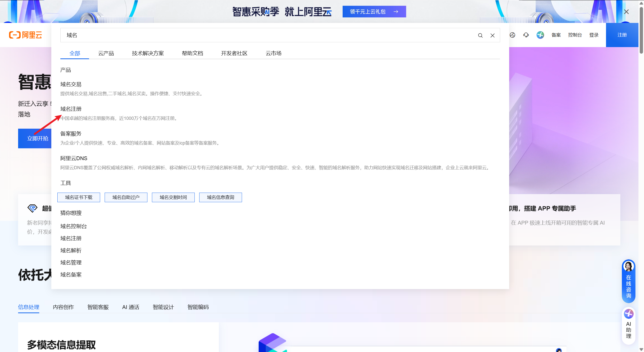Select suggestion 域名解析
The height and width of the screenshot is (352, 644).
tap(71, 251)
